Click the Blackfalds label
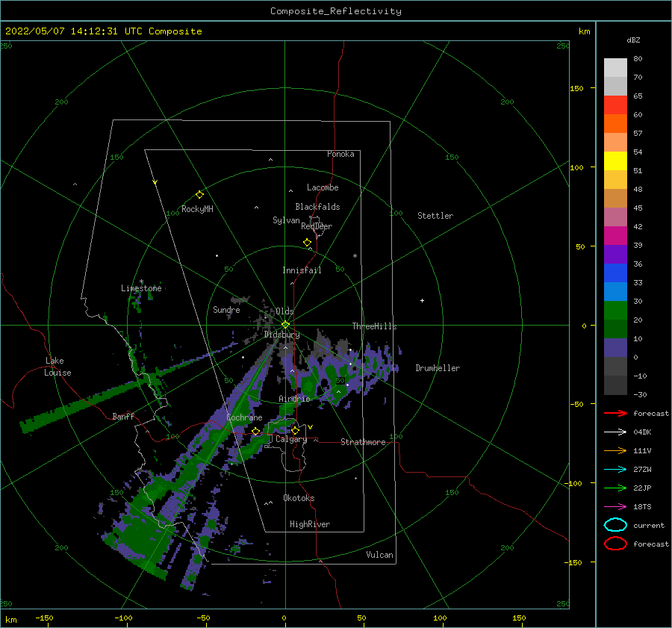 click(x=317, y=207)
